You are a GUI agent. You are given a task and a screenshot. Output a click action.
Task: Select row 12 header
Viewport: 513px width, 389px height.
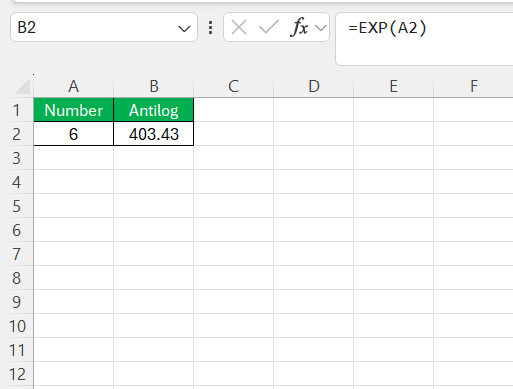tap(17, 374)
